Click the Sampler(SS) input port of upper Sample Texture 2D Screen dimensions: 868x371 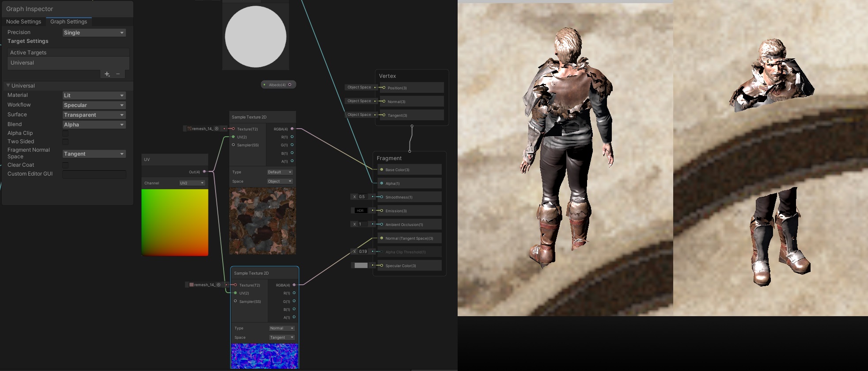pyautogui.click(x=233, y=145)
